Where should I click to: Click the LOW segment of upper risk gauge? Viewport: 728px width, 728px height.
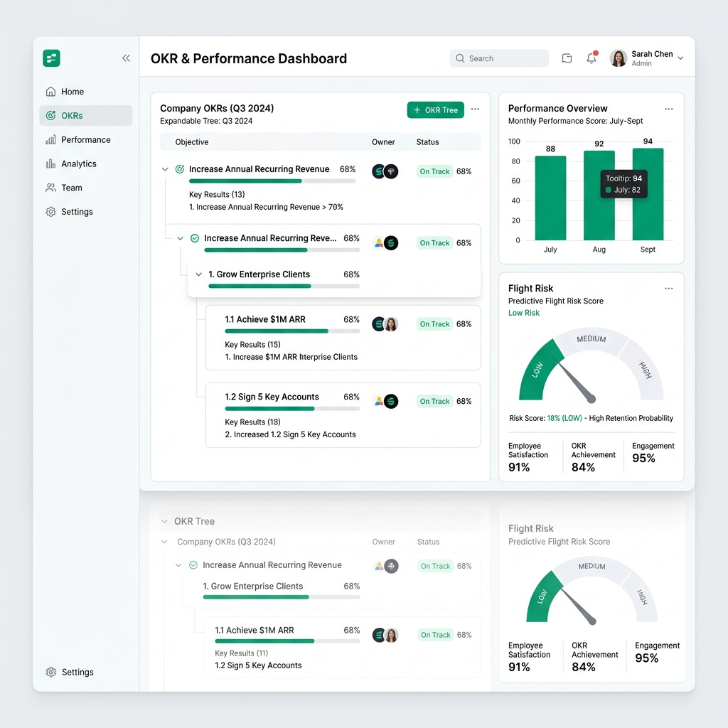click(539, 370)
